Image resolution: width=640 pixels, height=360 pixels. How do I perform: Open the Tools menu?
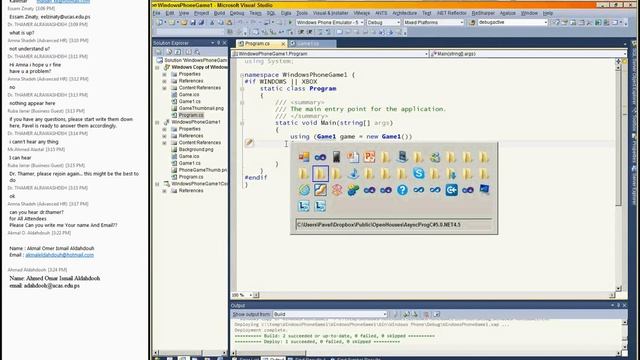pyautogui.click(x=302, y=13)
